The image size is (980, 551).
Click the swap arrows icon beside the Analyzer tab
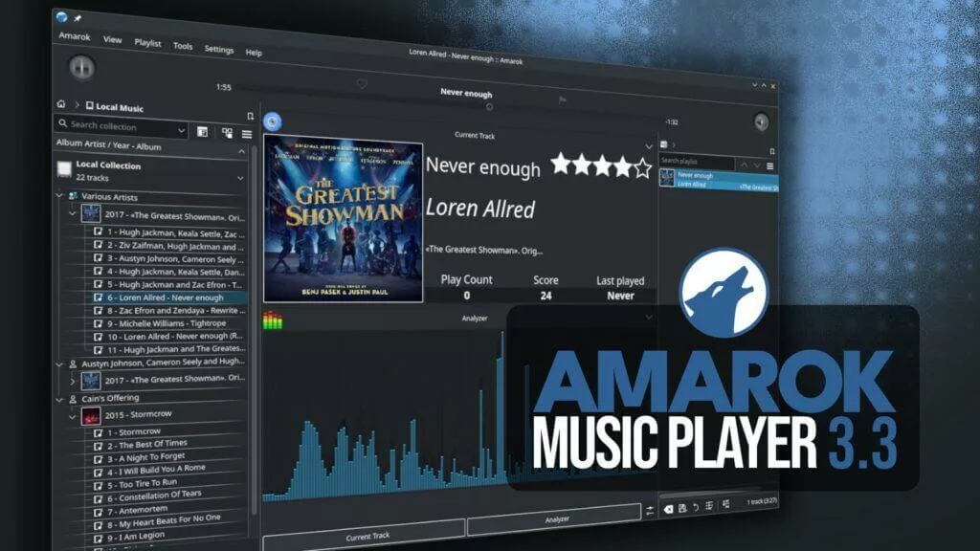(650, 511)
